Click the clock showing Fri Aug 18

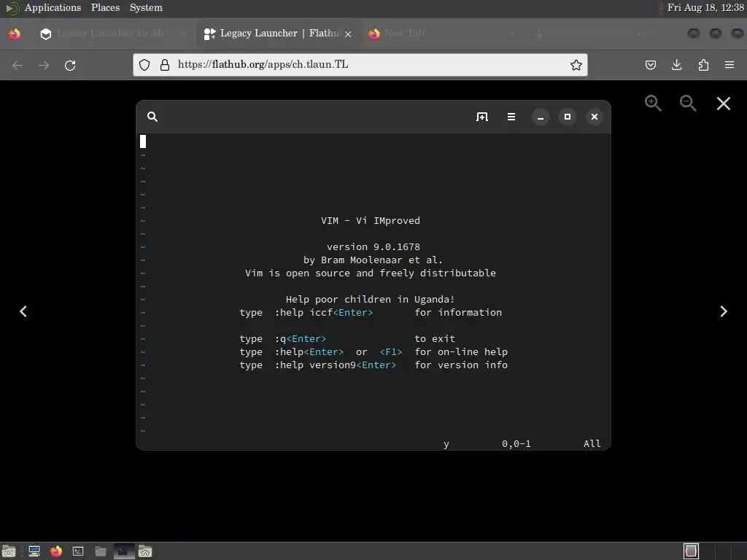click(705, 7)
